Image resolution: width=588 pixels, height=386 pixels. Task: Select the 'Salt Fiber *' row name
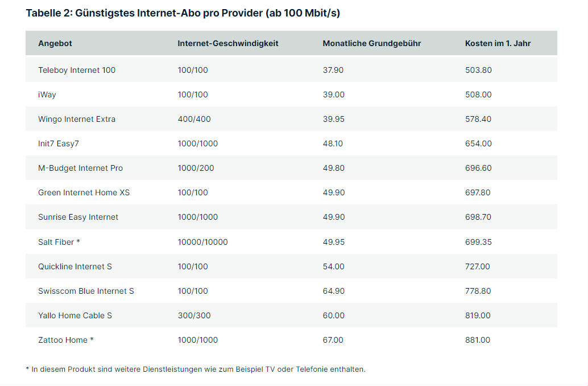point(59,242)
